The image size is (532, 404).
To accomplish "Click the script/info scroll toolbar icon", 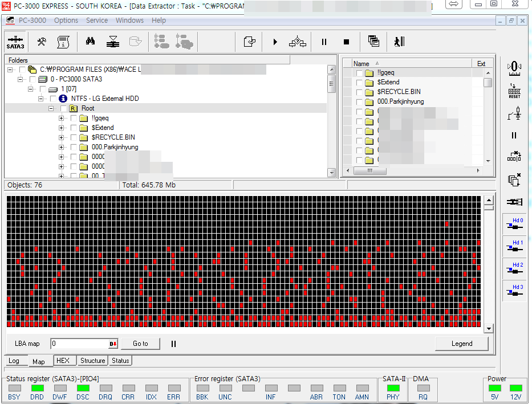I will click(x=63, y=42).
